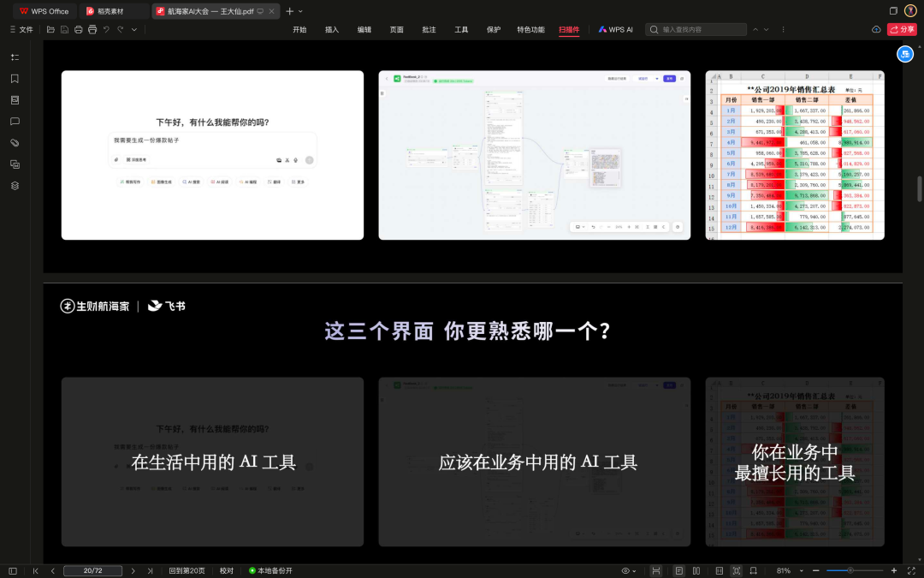Image resolution: width=924 pixels, height=578 pixels.
Task: Click the red 分享 share button
Action: (903, 29)
